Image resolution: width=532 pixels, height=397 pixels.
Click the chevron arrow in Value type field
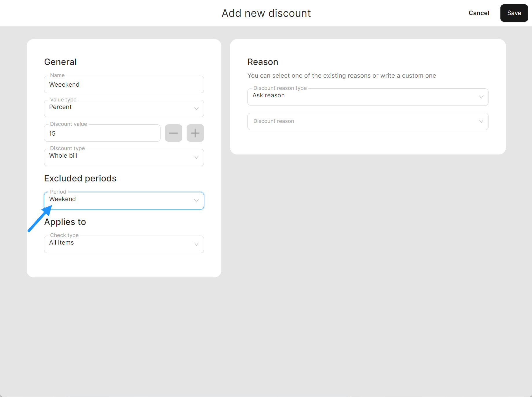tap(196, 109)
